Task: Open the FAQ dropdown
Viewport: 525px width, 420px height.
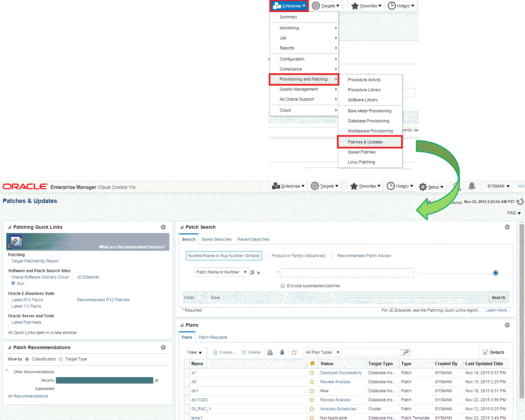Action: (x=514, y=213)
